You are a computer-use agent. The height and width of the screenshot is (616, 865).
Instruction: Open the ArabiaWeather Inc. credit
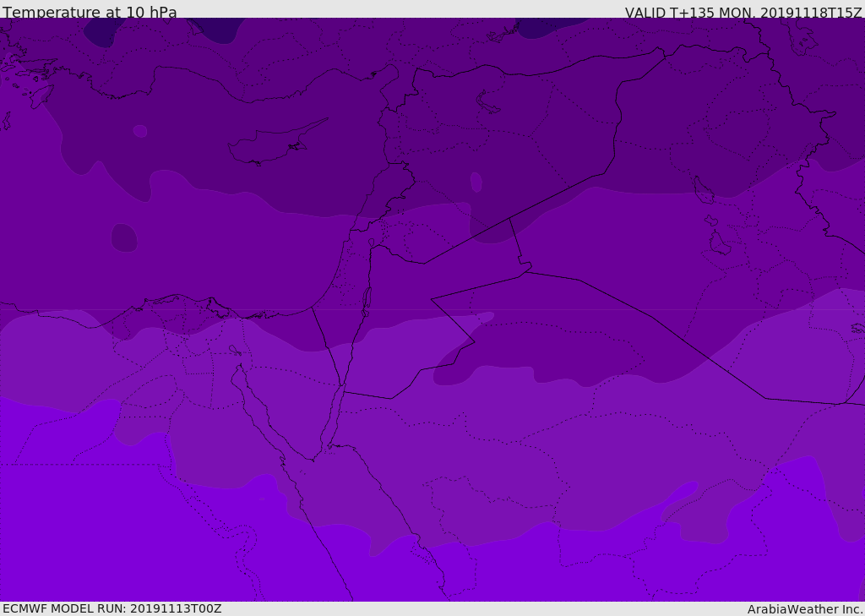tap(805, 609)
